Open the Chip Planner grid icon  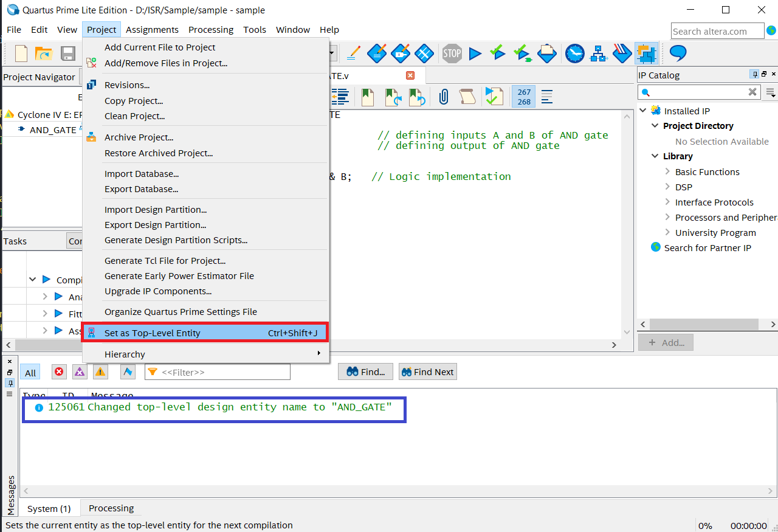(424, 54)
